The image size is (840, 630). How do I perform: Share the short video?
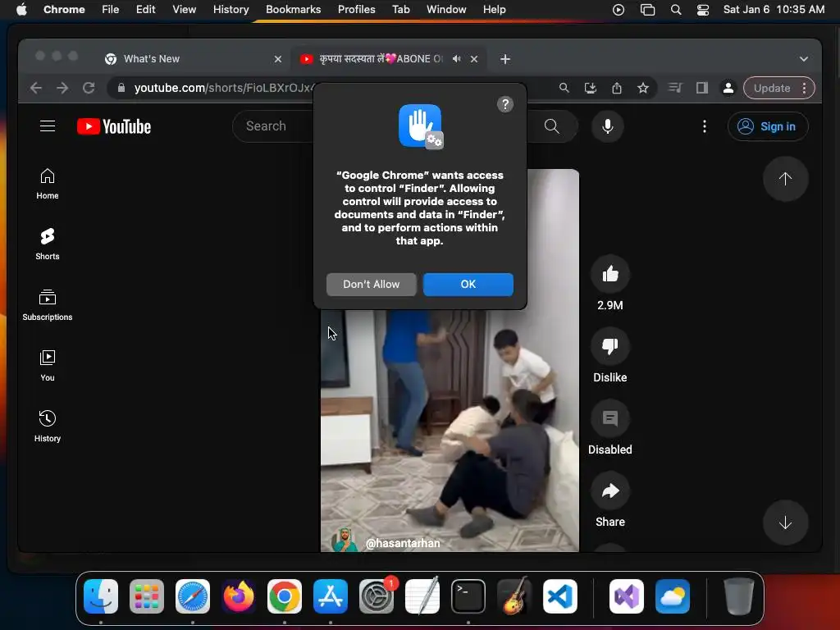coord(610,491)
